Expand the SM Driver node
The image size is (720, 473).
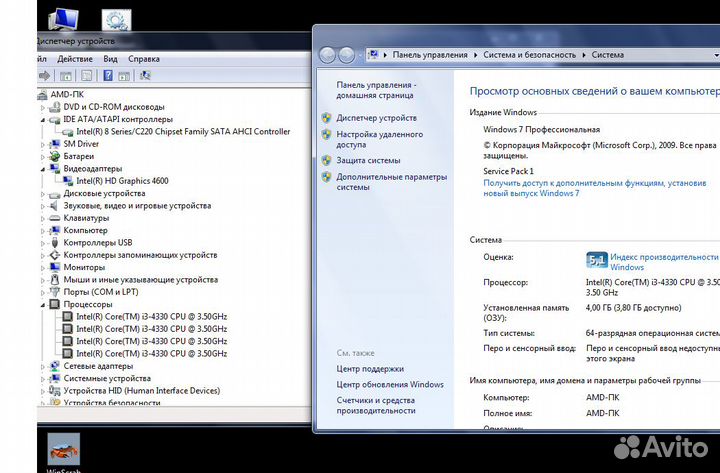coord(43,145)
